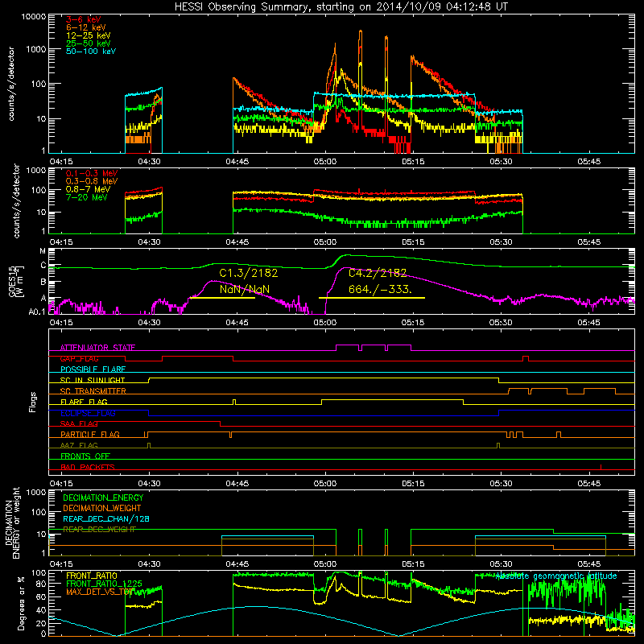Click the REAR_DEC_CHAN/128 legend label
Screen dimensions: 644x644
106,519
